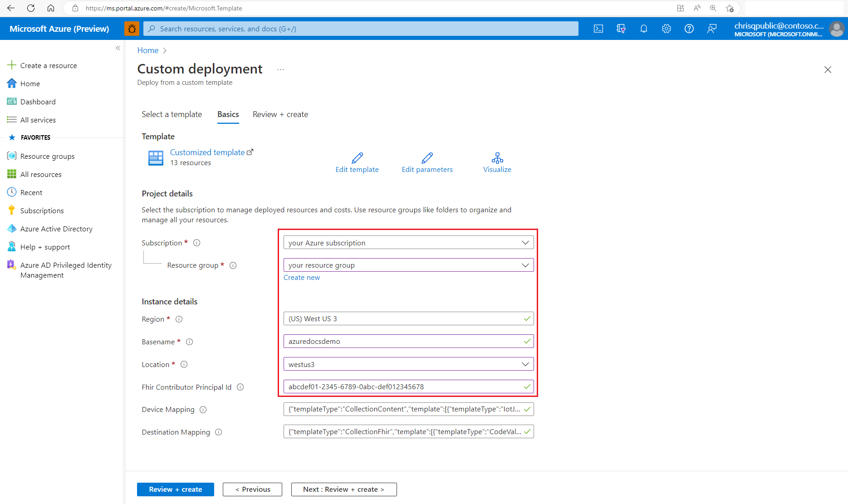The height and width of the screenshot is (504, 848).
Task: Show the Subscription field info tooltip
Action: coord(196,242)
